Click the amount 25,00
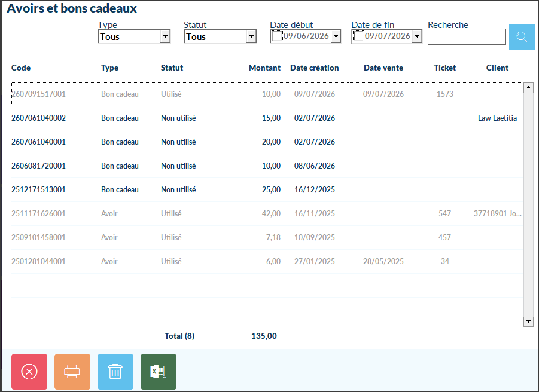 (271, 189)
